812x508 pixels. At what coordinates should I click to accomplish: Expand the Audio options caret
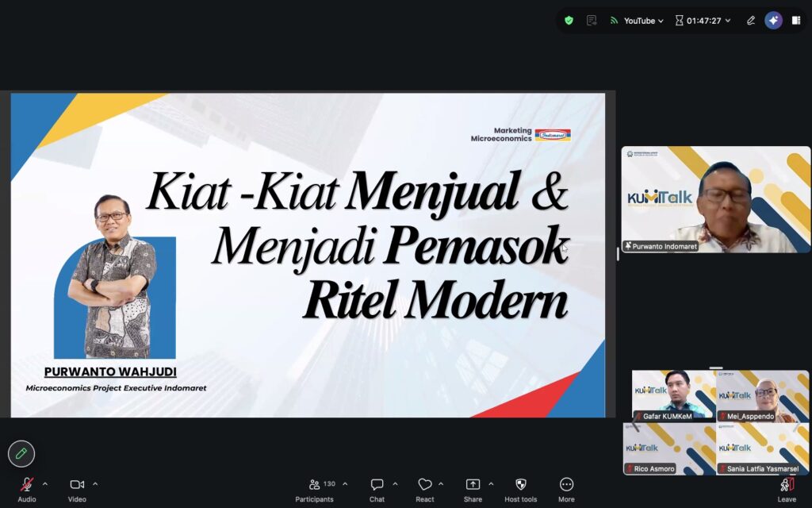[45, 484]
